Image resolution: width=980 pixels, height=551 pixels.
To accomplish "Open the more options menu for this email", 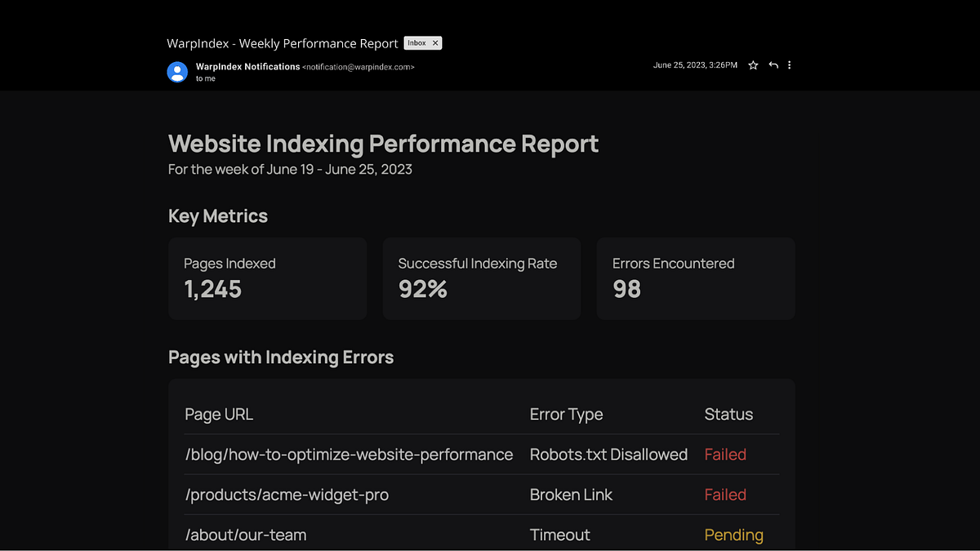I will coord(789,65).
